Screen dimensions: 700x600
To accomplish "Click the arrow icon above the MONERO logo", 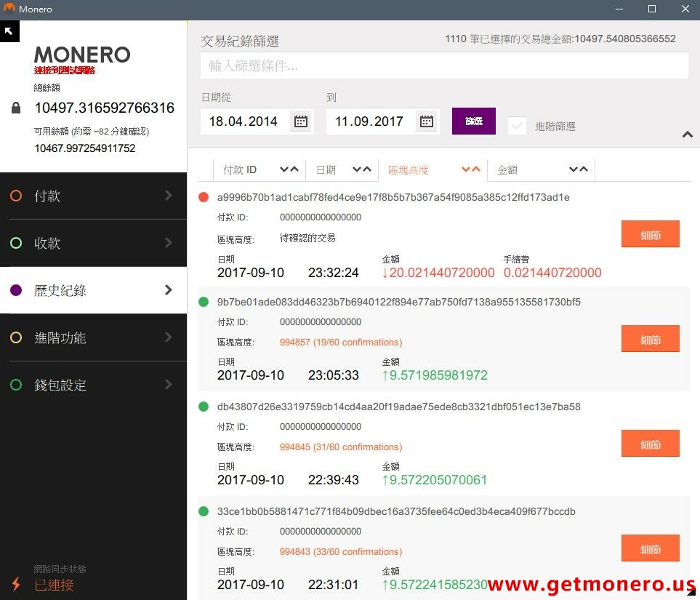I will point(9,31).
